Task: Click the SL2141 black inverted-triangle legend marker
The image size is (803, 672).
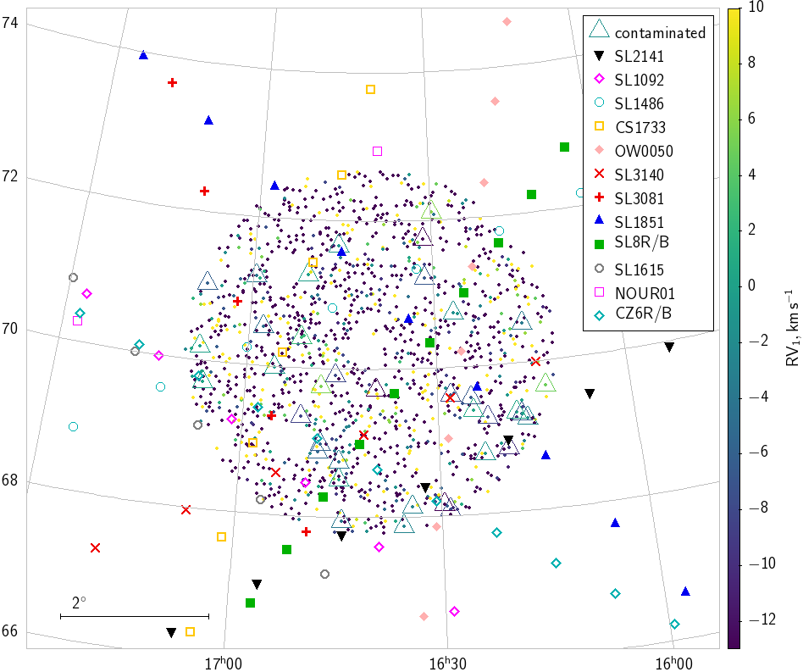Action: point(599,56)
